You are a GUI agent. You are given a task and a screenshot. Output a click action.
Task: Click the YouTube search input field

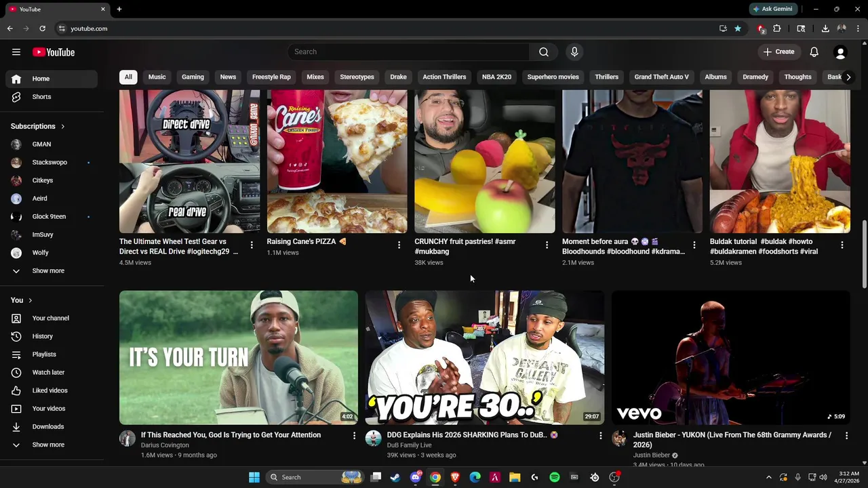point(408,52)
